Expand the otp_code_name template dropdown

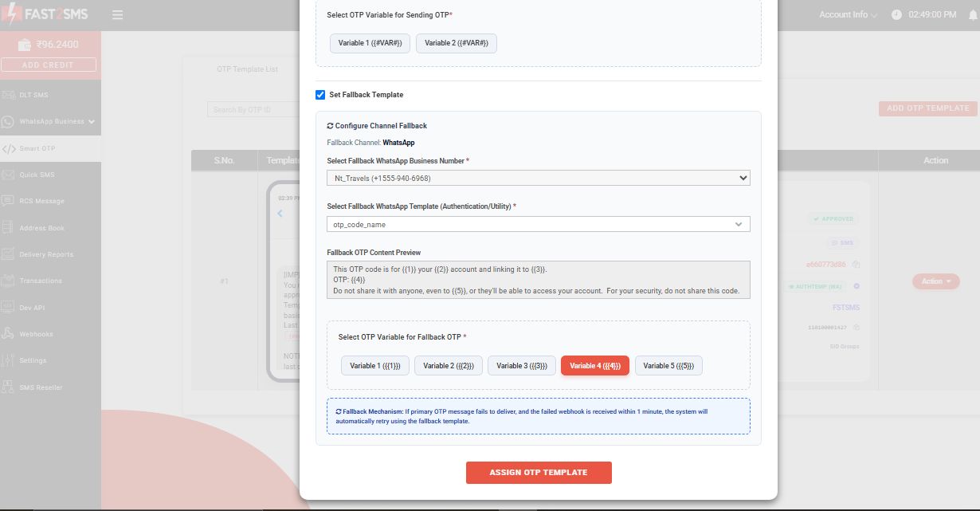539,224
